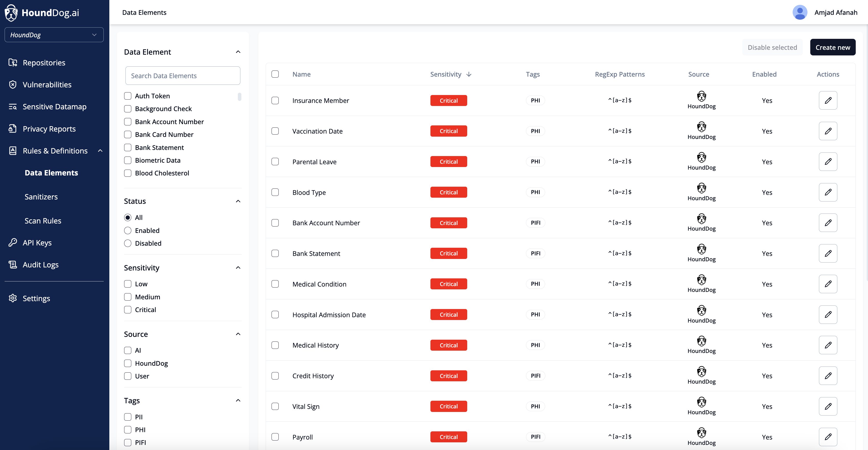Edit the Vaccination Date row

coord(828,131)
